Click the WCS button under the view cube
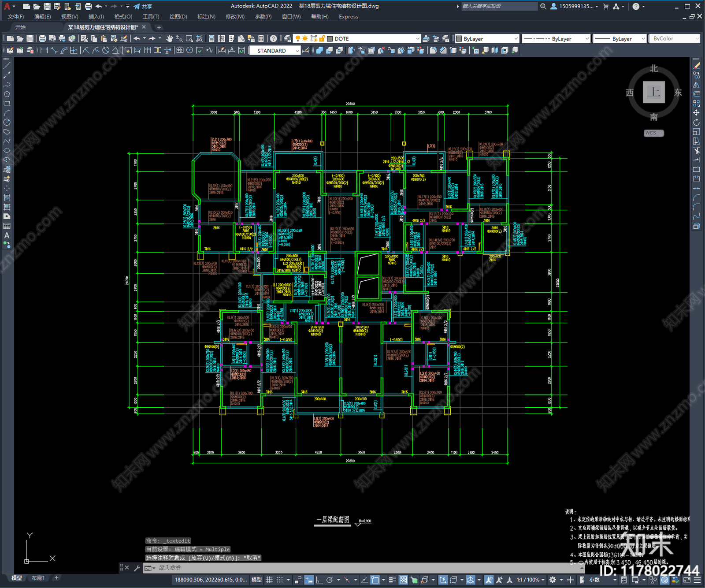This screenshot has height=588, width=705. 653,133
